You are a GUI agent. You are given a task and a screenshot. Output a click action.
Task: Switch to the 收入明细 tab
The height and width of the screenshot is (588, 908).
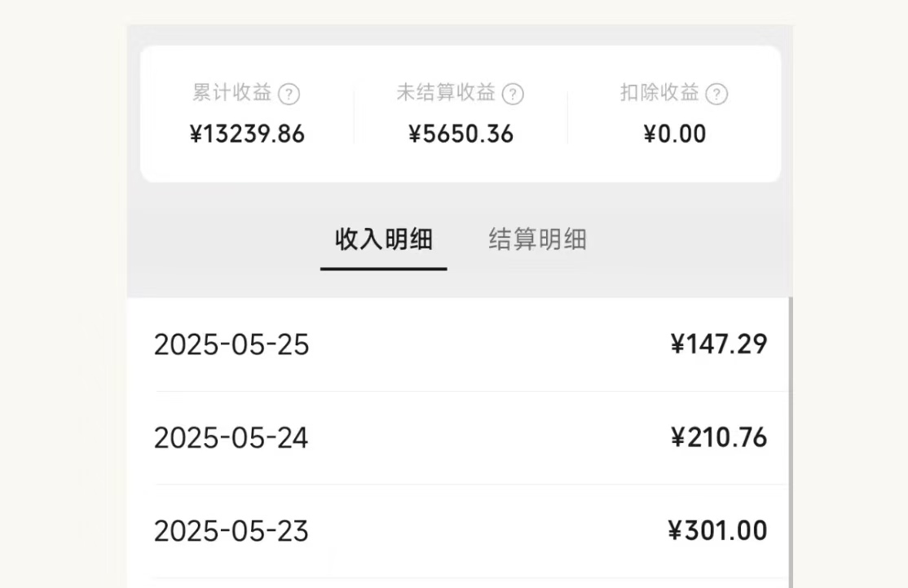coord(384,240)
